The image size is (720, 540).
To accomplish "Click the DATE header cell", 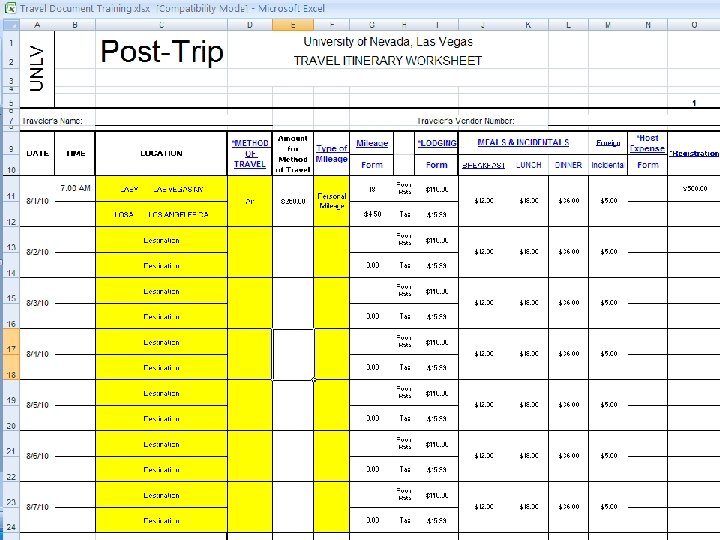I will tap(38, 153).
